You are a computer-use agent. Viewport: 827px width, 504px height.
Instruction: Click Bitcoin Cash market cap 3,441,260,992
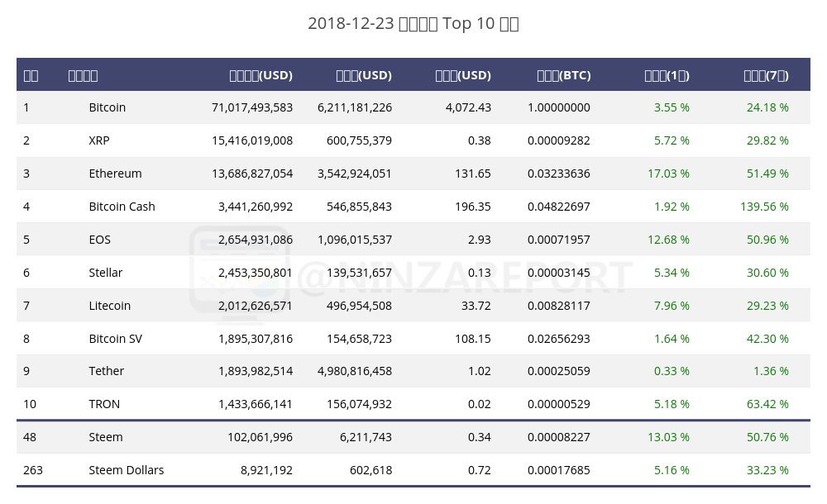tap(256, 207)
